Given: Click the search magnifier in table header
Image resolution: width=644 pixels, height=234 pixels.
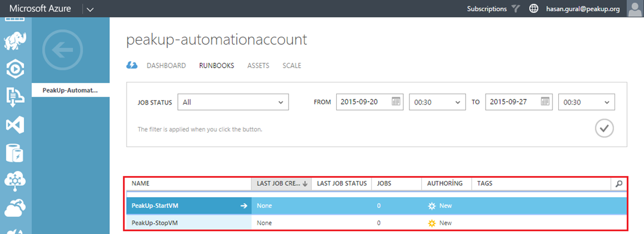Looking at the screenshot, I should point(619,184).
